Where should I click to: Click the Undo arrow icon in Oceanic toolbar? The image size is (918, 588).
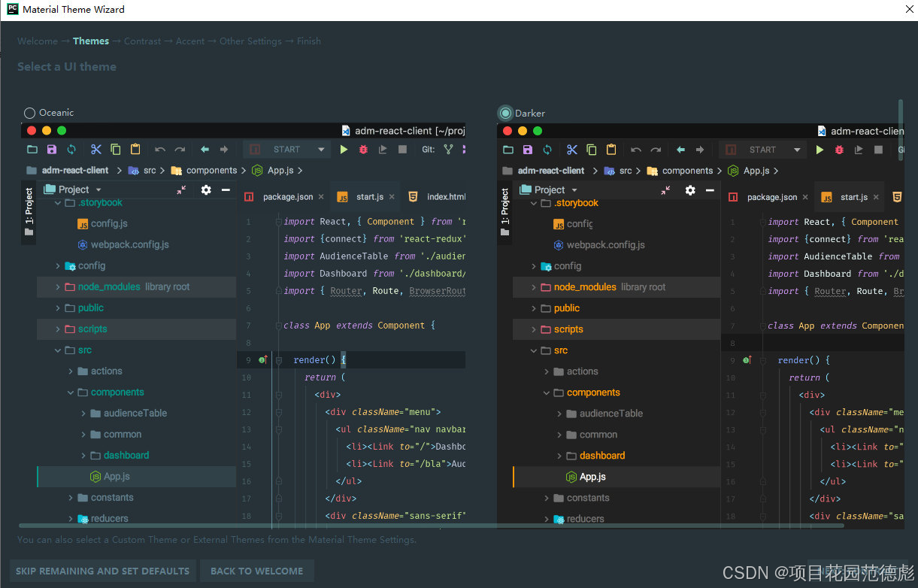click(159, 149)
